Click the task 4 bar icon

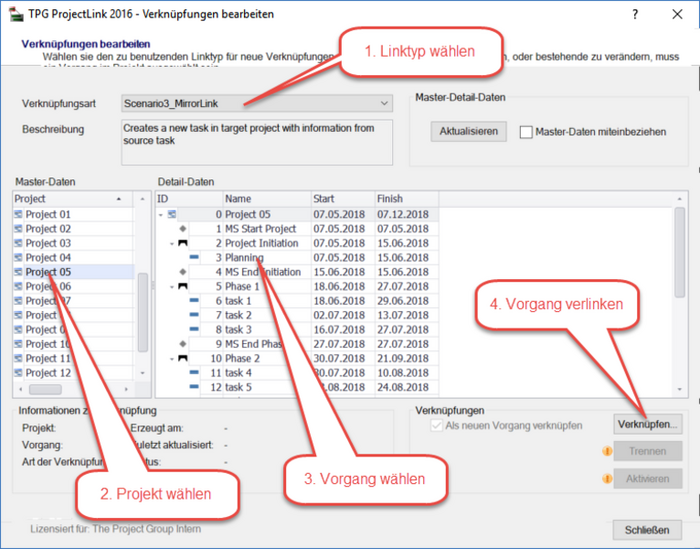(194, 372)
